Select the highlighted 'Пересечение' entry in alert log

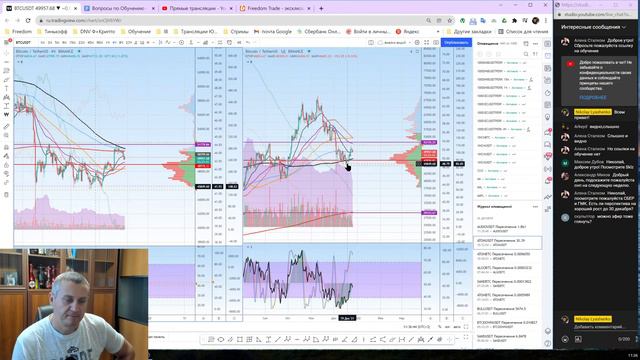pos(508,242)
